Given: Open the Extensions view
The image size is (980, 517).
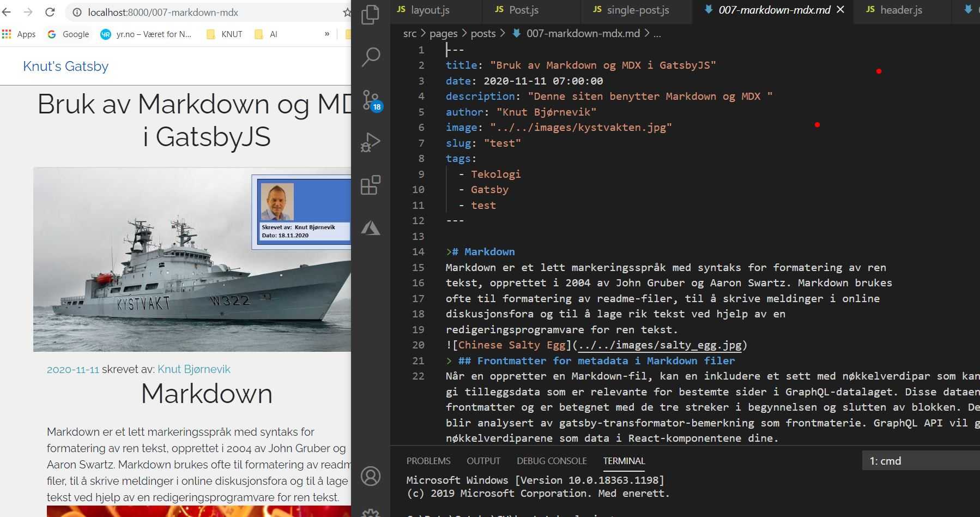Looking at the screenshot, I should tap(371, 185).
